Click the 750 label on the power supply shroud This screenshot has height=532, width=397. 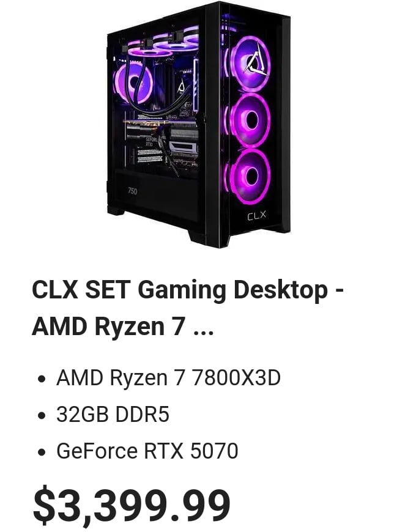click(133, 191)
